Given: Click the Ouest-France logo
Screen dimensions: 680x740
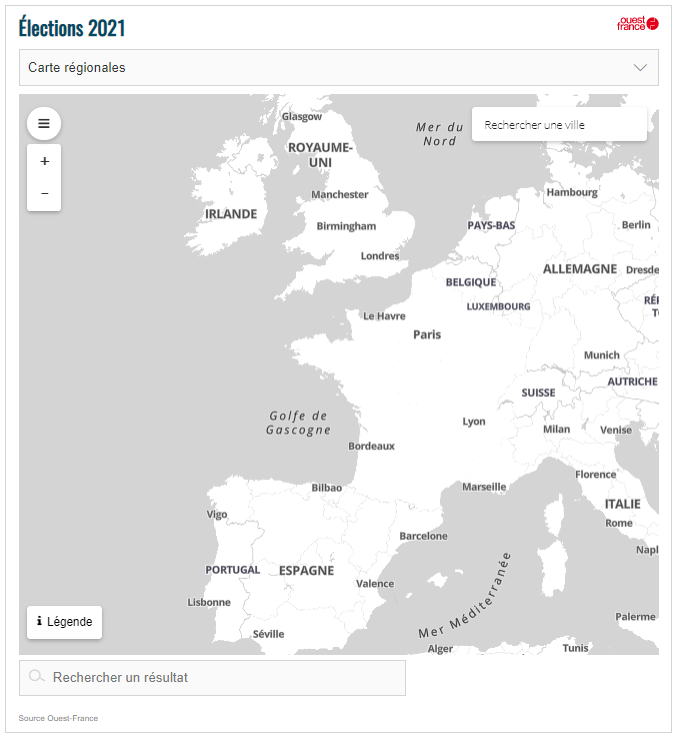Looking at the screenshot, I should click(638, 24).
